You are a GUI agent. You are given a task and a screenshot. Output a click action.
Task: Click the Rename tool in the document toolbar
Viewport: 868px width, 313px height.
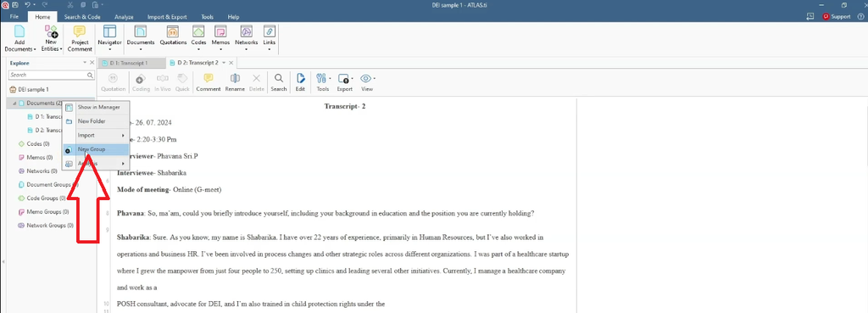click(x=235, y=82)
